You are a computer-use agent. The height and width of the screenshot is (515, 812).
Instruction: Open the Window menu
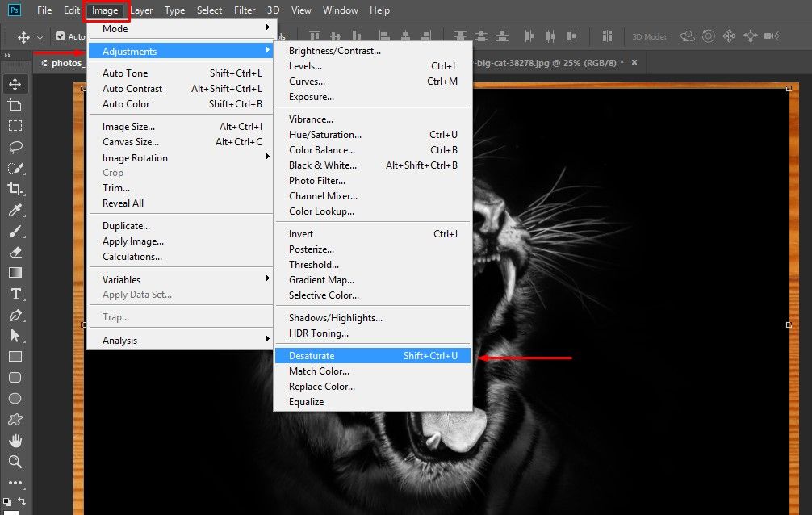click(341, 10)
